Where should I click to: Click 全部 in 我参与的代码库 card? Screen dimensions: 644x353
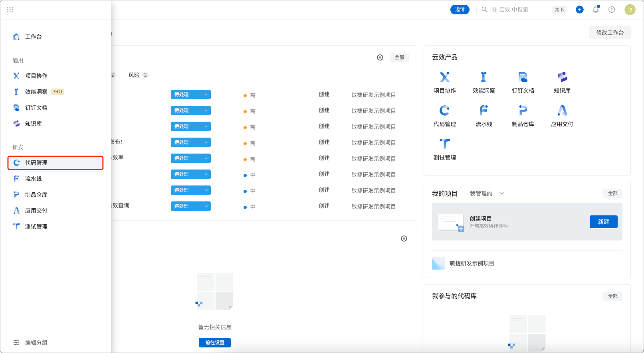(x=613, y=296)
